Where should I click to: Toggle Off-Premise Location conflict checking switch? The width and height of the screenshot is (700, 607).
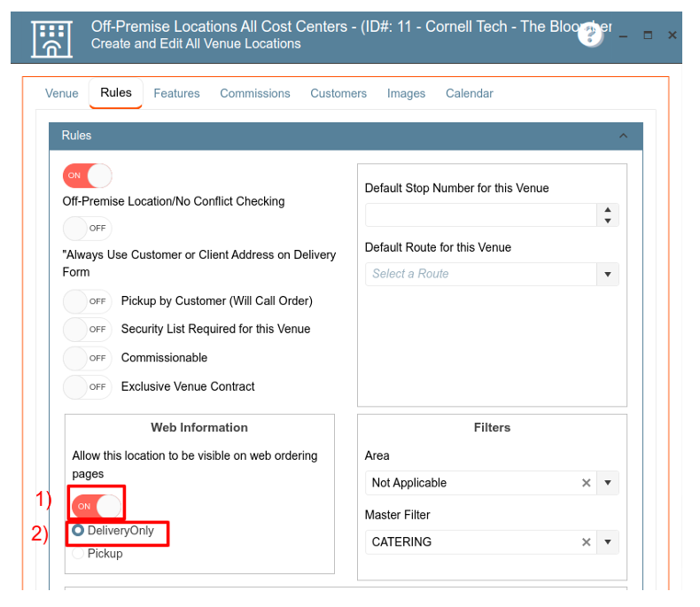tap(87, 175)
